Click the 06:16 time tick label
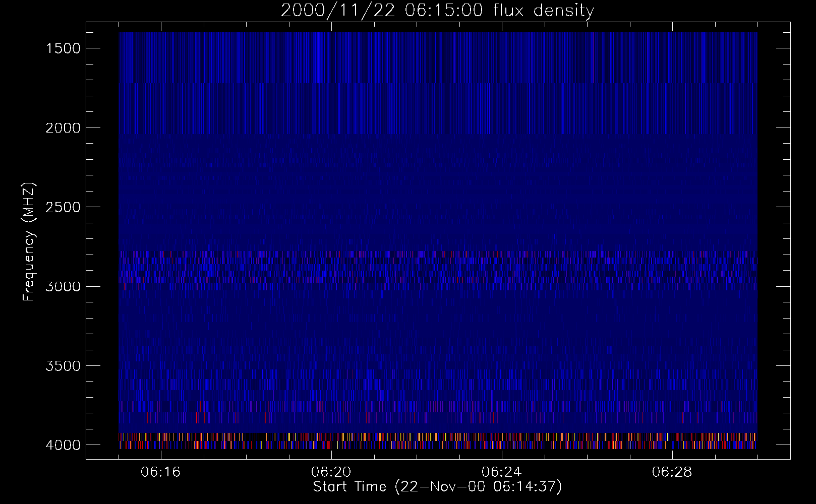The width and height of the screenshot is (816, 504). [x=161, y=472]
